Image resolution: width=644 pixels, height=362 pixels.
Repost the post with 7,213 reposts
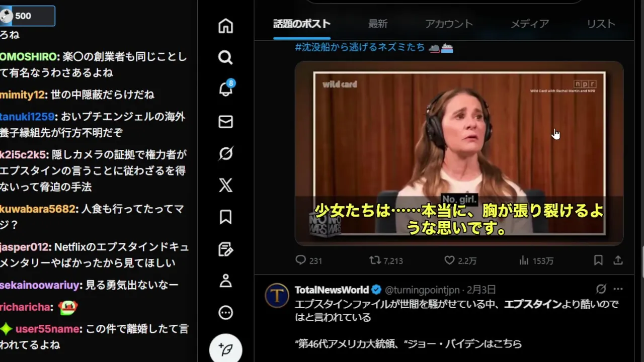[x=386, y=260]
